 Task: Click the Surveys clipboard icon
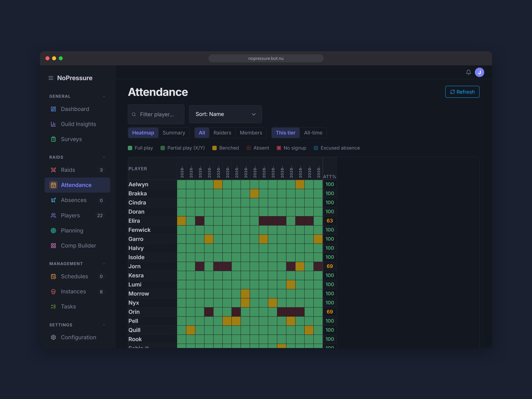[x=53, y=139]
